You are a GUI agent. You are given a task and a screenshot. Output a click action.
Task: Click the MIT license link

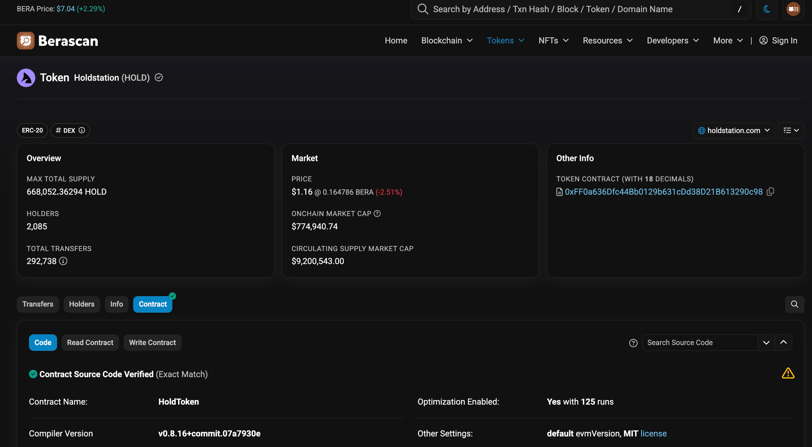(654, 434)
